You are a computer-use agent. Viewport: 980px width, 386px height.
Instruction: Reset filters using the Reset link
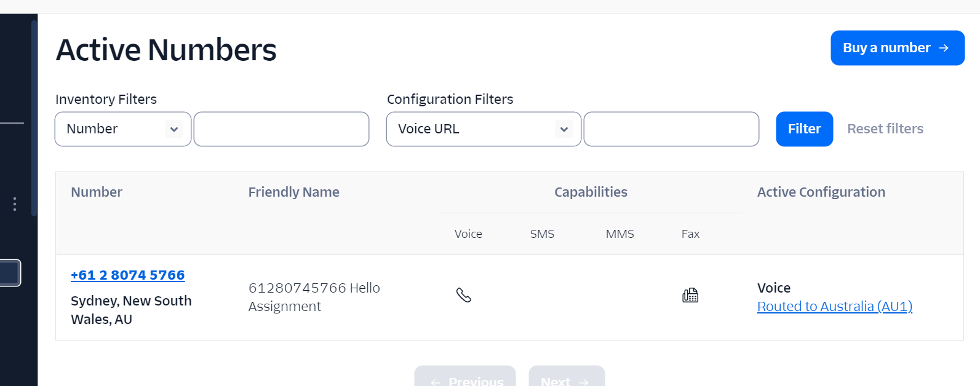click(885, 129)
